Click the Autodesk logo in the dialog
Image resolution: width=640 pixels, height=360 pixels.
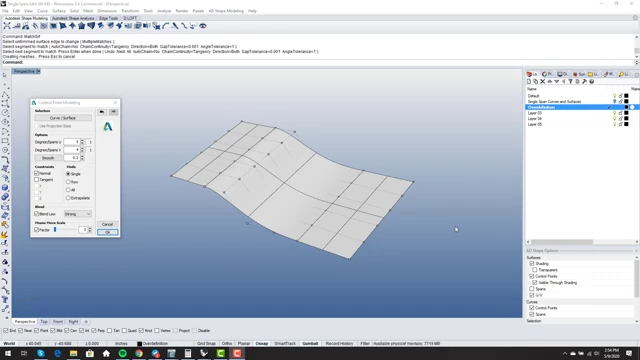click(x=108, y=127)
